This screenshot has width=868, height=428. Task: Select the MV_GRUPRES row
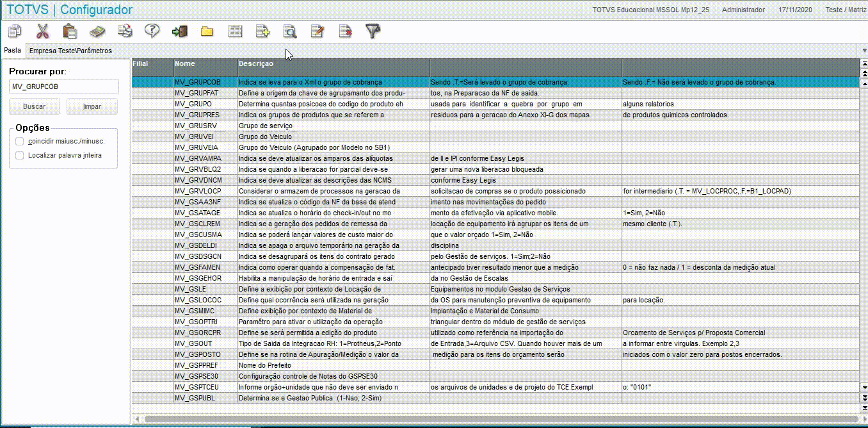pyautogui.click(x=495, y=115)
